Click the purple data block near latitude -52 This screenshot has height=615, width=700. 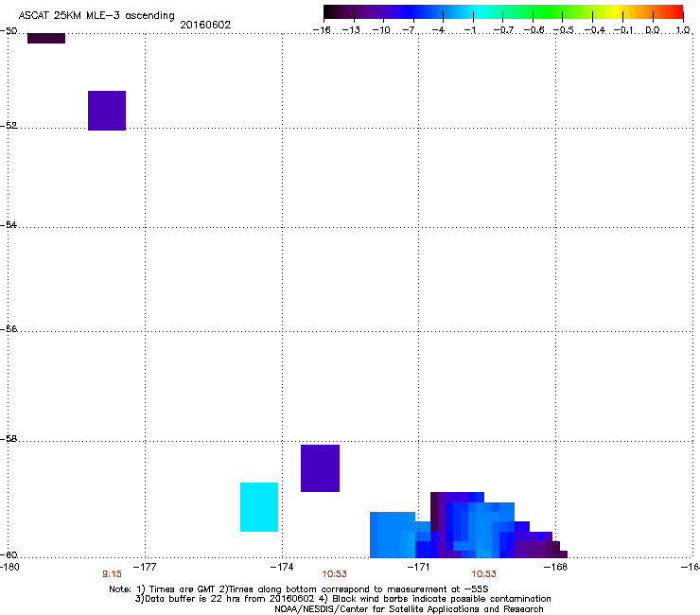107,111
